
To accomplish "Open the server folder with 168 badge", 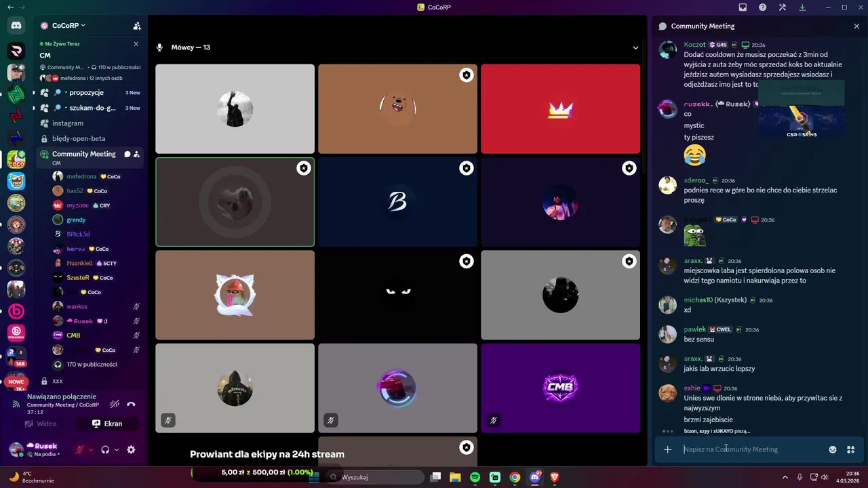I will (16, 355).
